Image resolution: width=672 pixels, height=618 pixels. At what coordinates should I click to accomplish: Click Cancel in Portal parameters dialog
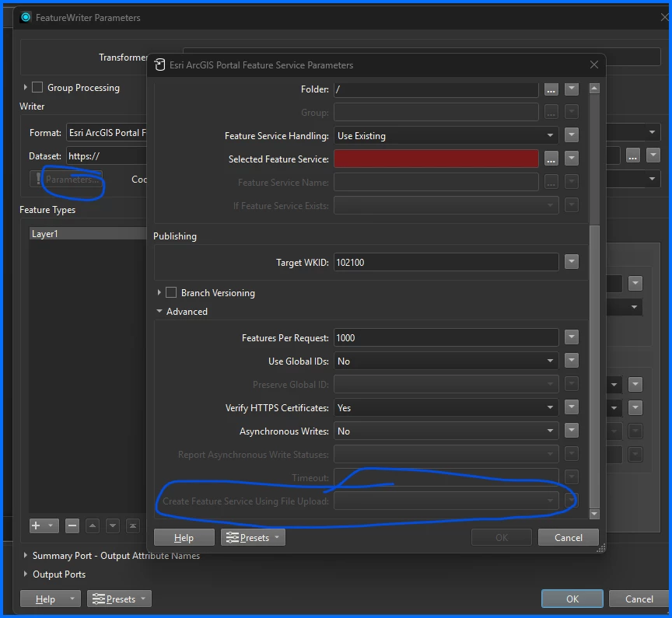coord(569,537)
